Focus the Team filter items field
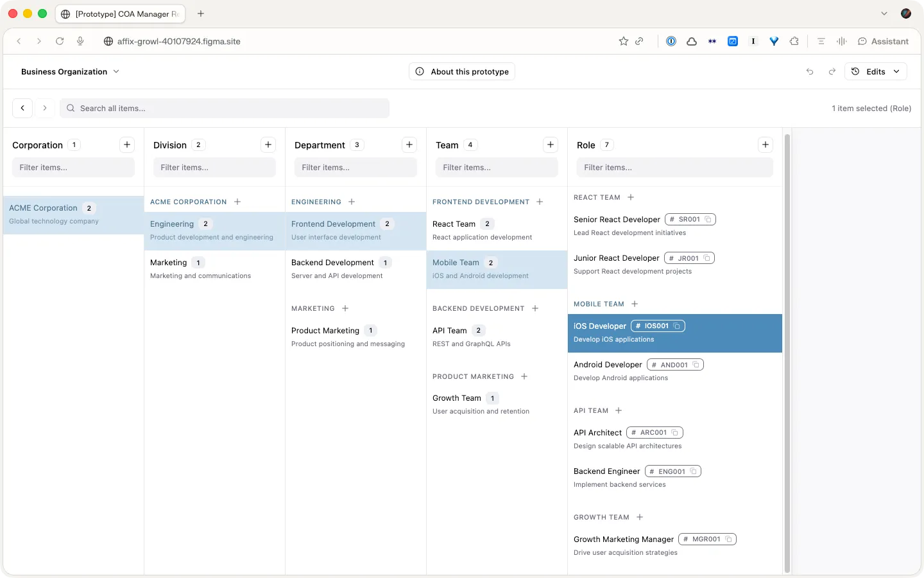The image size is (924, 578). pyautogui.click(x=497, y=168)
